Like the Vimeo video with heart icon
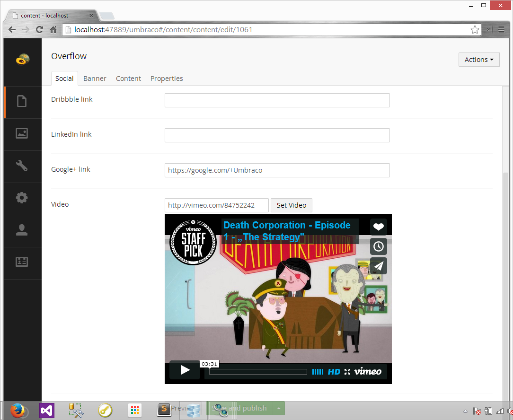 coord(379,227)
